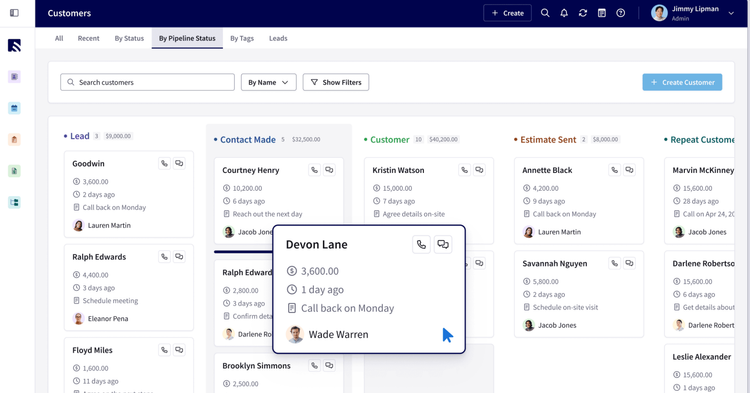The height and width of the screenshot is (393, 750).
Task: Call Brooklyn Simmons using phone icon
Action: 314,365
